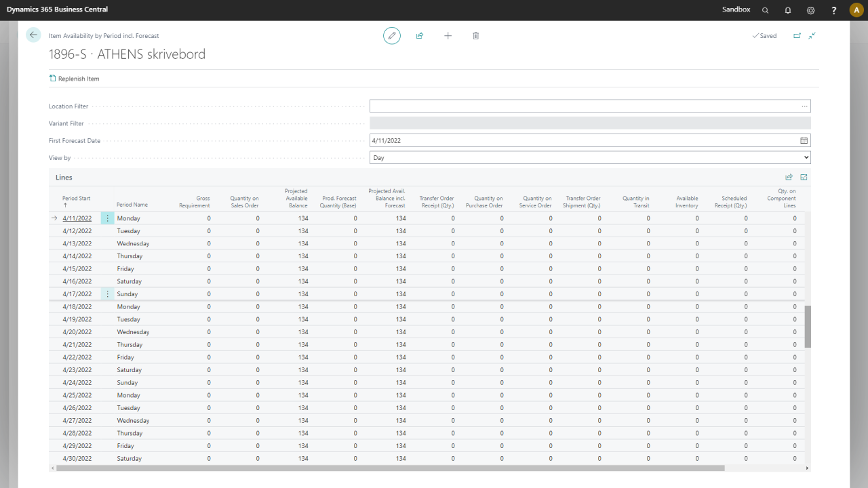Open page in new window icon
The image size is (868, 488).
click(x=797, y=36)
